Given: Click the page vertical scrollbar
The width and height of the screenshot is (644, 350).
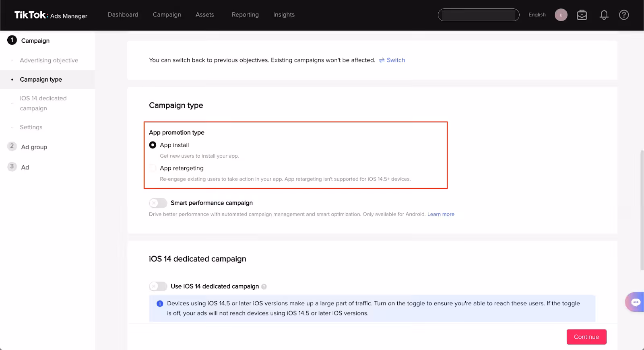Looking at the screenshot, I should [x=642, y=210].
